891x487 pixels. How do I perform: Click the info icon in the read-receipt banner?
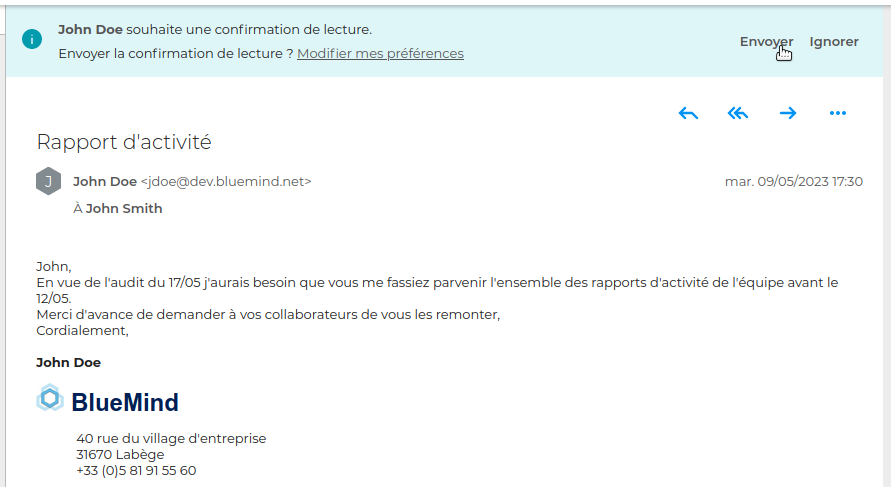[x=32, y=40]
